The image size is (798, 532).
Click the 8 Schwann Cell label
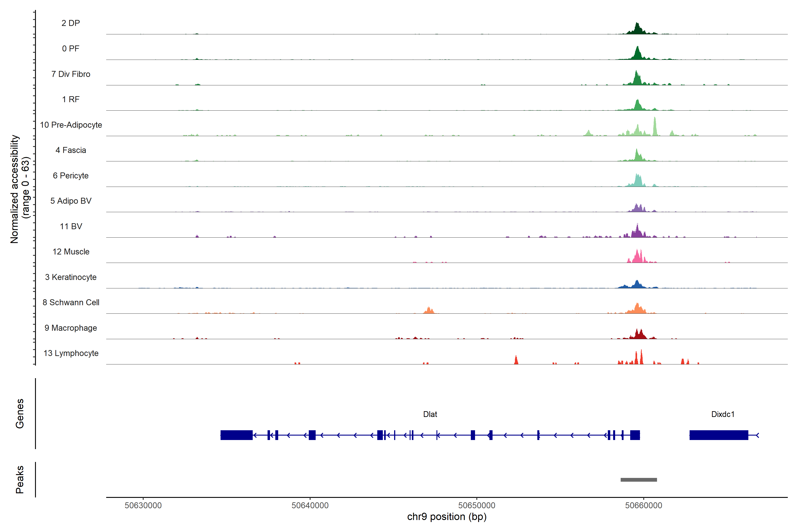(71, 302)
